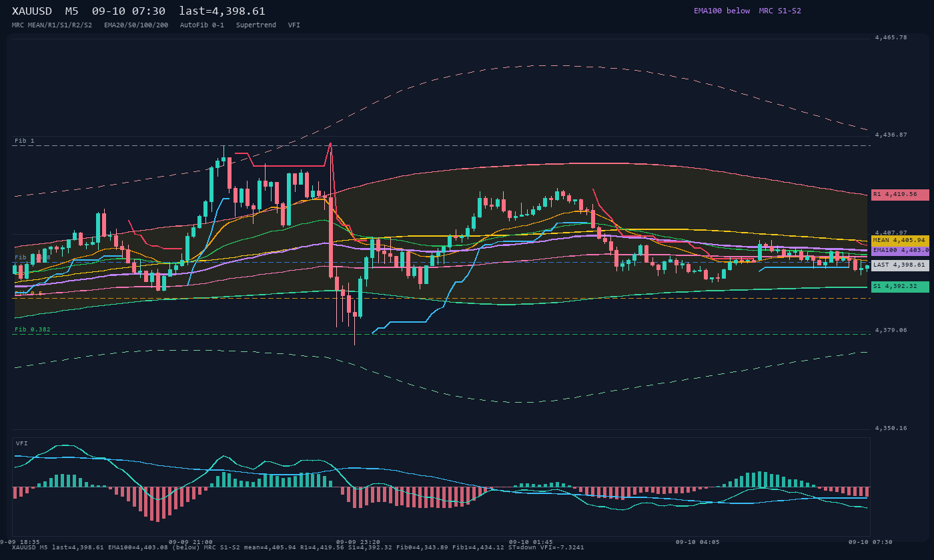
Task: Click the 'Fib 1' level label
Action: (24, 141)
